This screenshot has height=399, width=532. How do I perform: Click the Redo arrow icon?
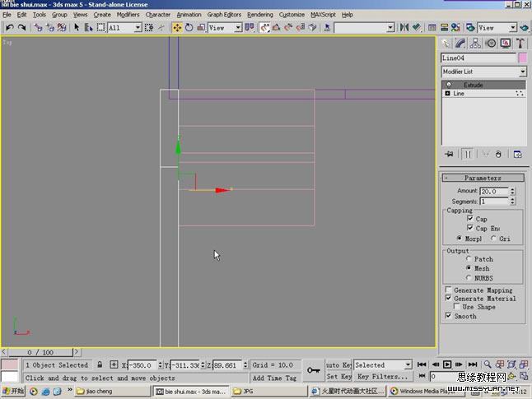[x=21, y=27]
